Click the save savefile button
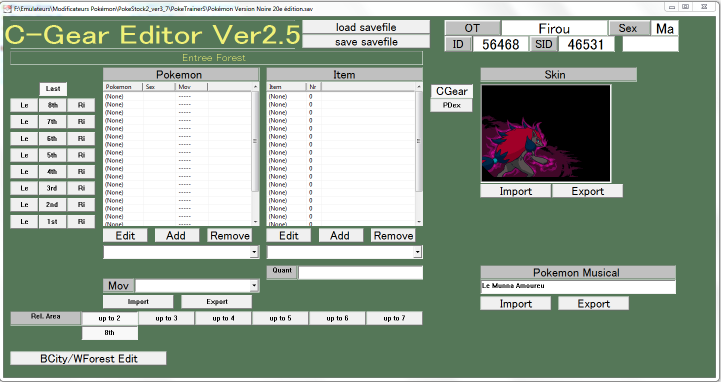Viewport: 721px width, 382px height. coord(366,42)
